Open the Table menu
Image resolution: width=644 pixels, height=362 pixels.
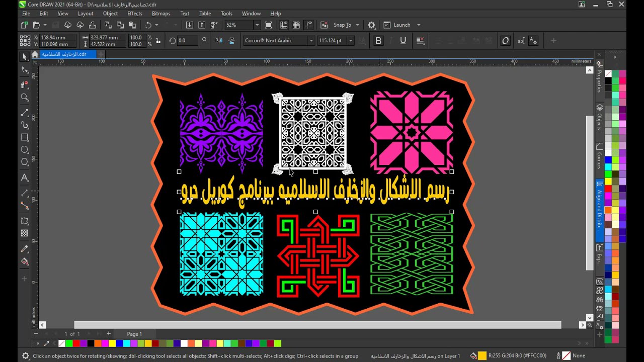pyautogui.click(x=205, y=14)
